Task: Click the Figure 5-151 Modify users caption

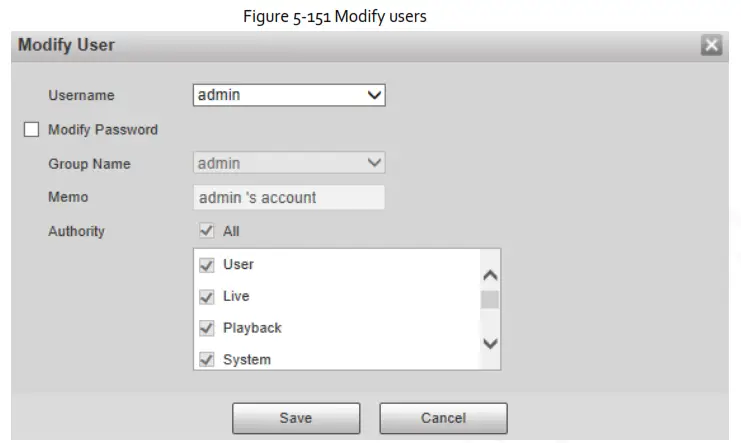Action: 335,17
